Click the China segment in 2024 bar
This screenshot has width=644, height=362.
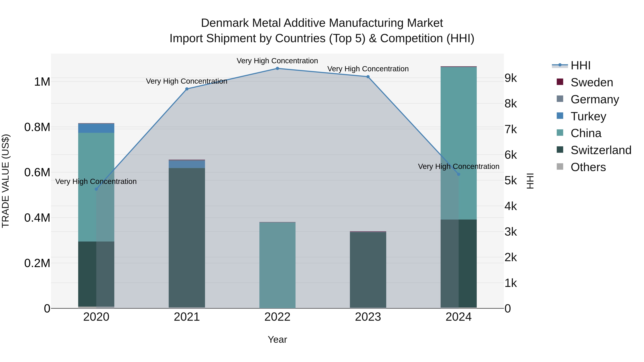(458, 143)
